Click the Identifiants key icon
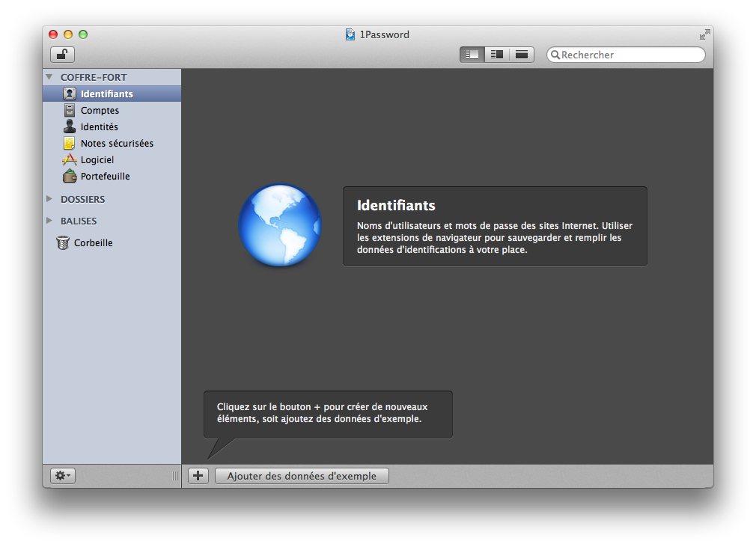Viewport: 756px width, 547px height. pyautogui.click(x=70, y=94)
